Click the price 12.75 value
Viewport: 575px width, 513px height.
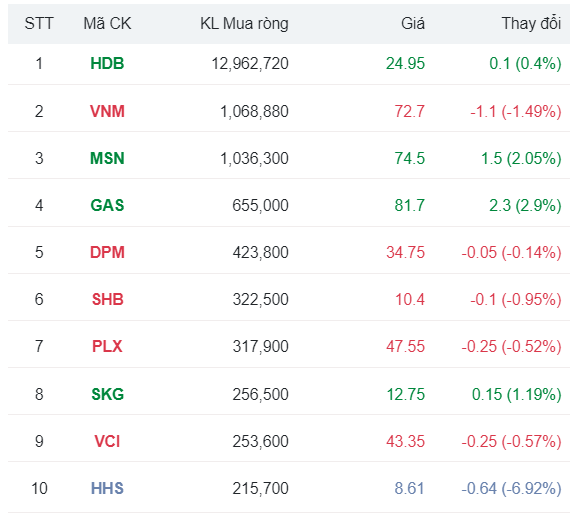(x=406, y=394)
